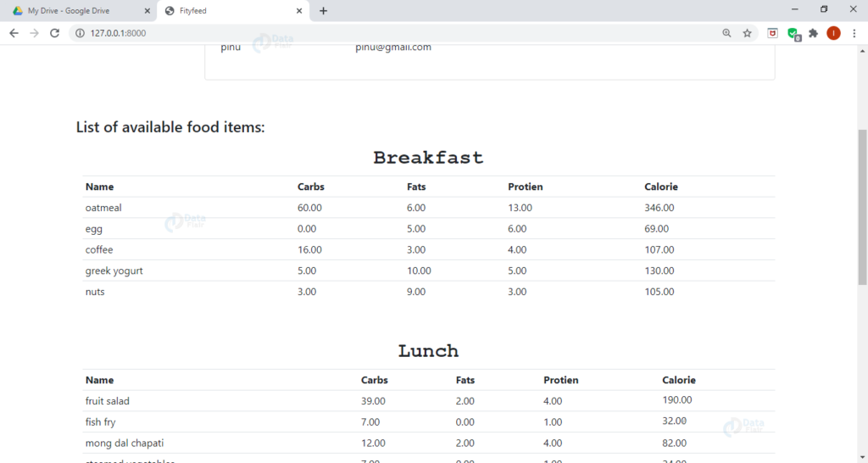
Task: Open Chrome's three-dot menu
Action: [x=854, y=33]
